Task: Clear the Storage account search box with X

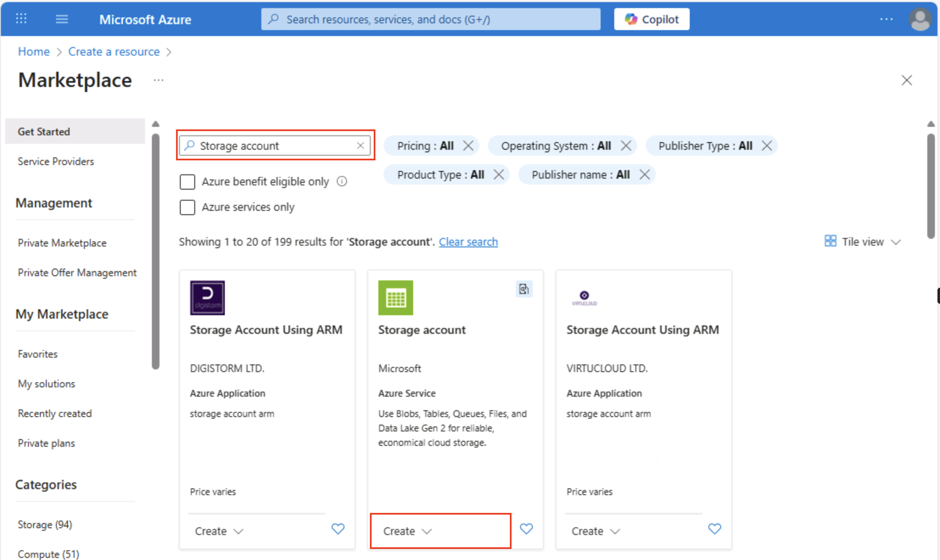Action: [360, 146]
